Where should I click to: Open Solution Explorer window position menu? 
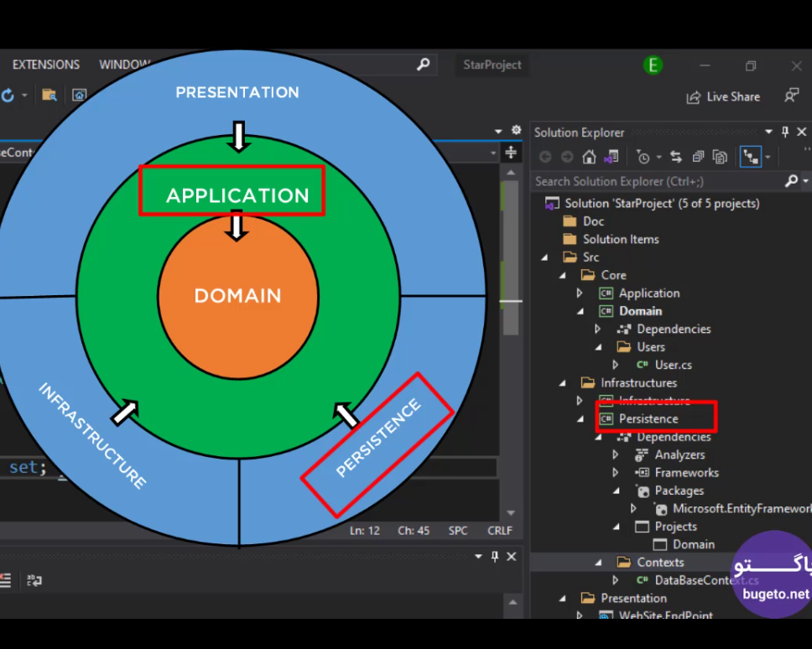click(x=768, y=132)
